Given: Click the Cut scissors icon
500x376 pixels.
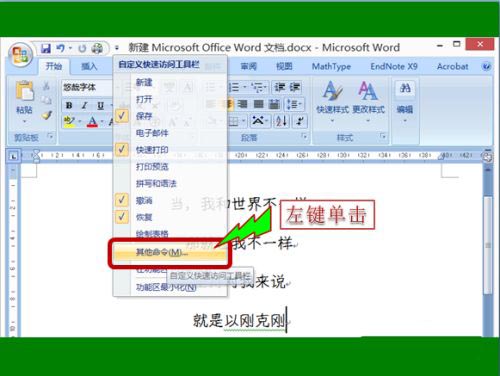Looking at the screenshot, I should pyautogui.click(x=46, y=86).
